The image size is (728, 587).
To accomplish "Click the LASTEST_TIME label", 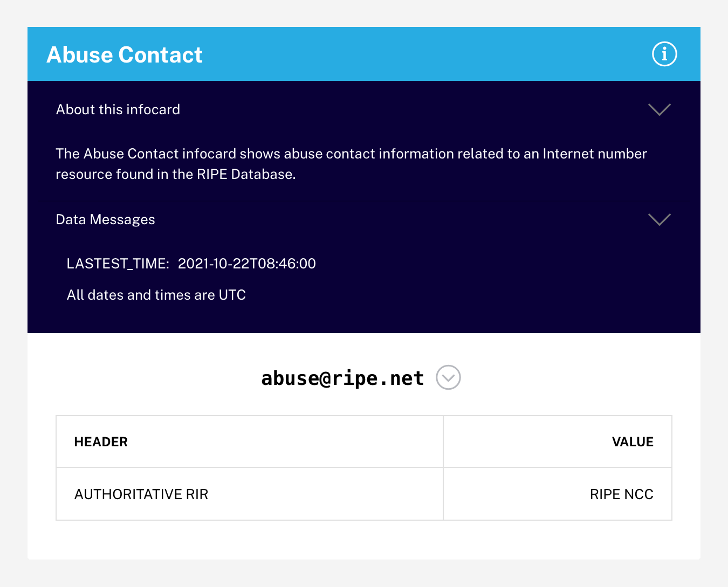I will [118, 264].
